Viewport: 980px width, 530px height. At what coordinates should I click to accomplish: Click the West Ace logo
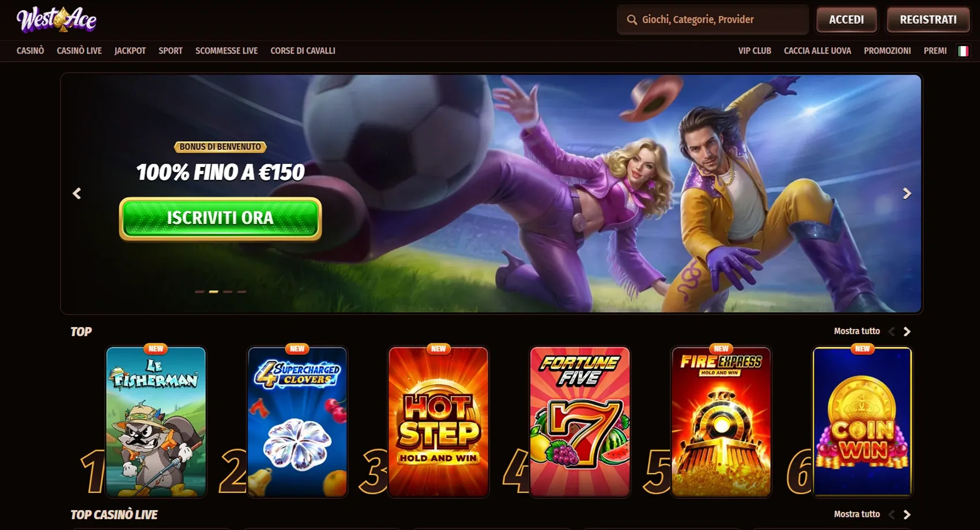tap(56, 20)
